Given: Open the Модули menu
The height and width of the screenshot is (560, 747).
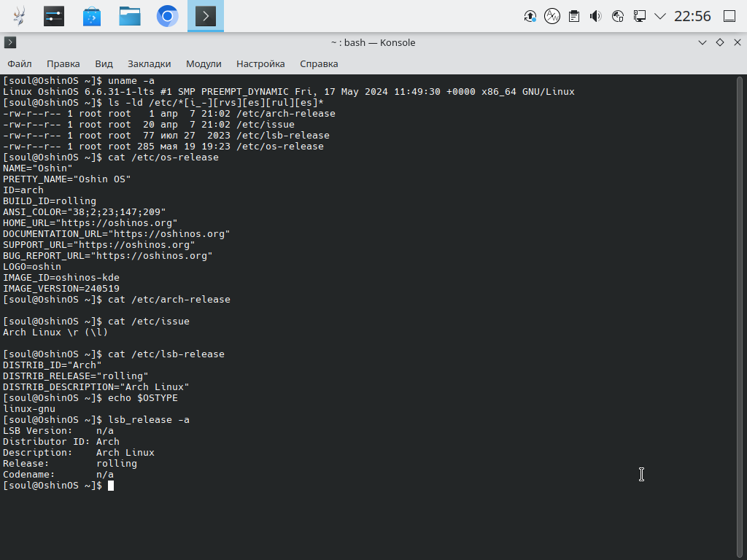Looking at the screenshot, I should click(204, 64).
